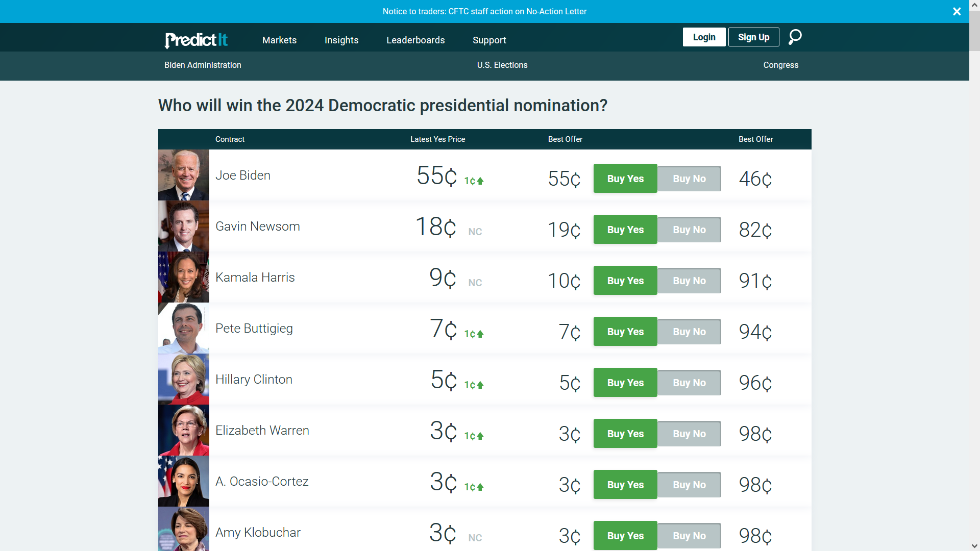Click the page scrollbar down arrow

[x=974, y=546]
